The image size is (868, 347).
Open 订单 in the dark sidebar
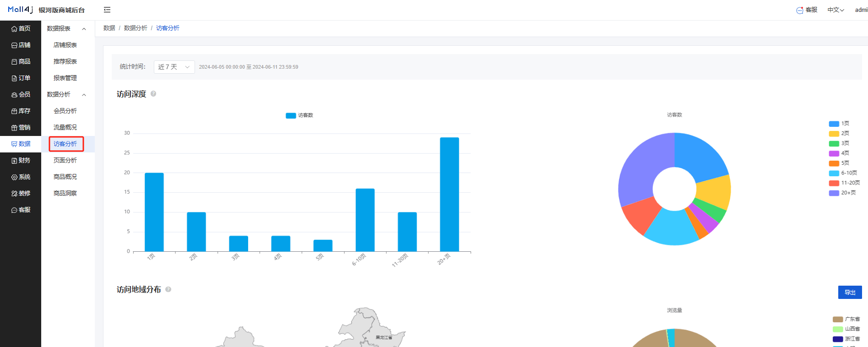[21, 78]
